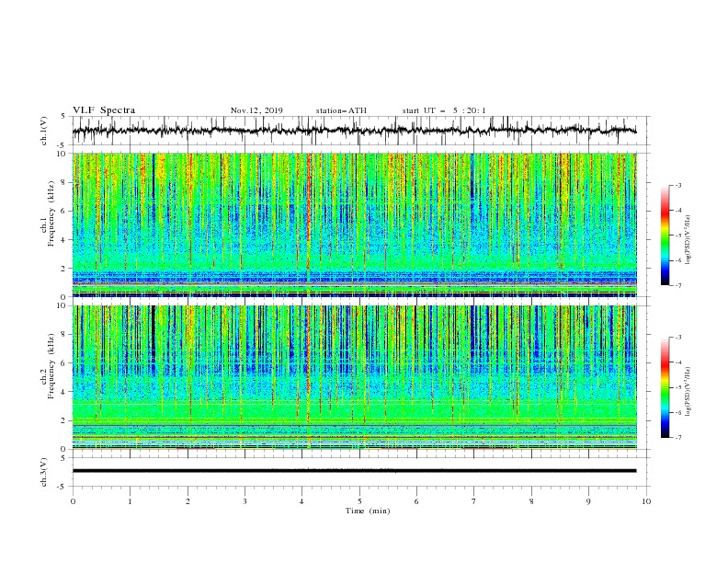The height and width of the screenshot is (563, 728).
Task: Click the 'ch.3(V)' axis label
Action: [44, 472]
